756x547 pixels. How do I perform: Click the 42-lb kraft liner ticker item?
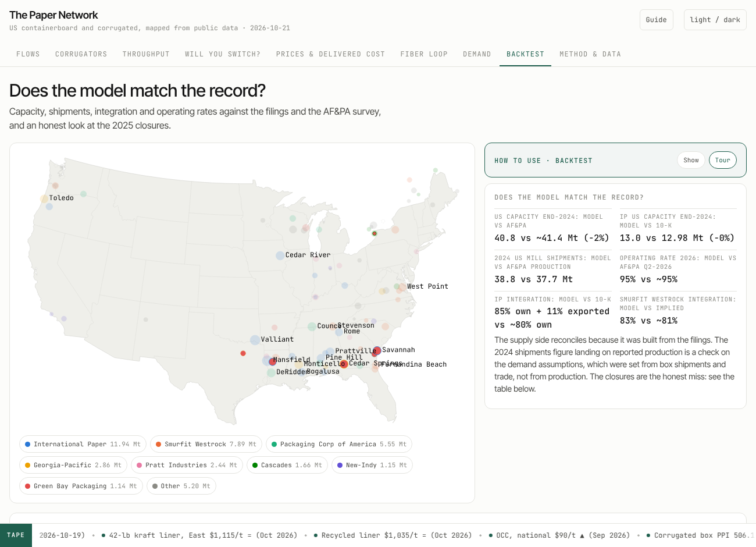[199, 535]
